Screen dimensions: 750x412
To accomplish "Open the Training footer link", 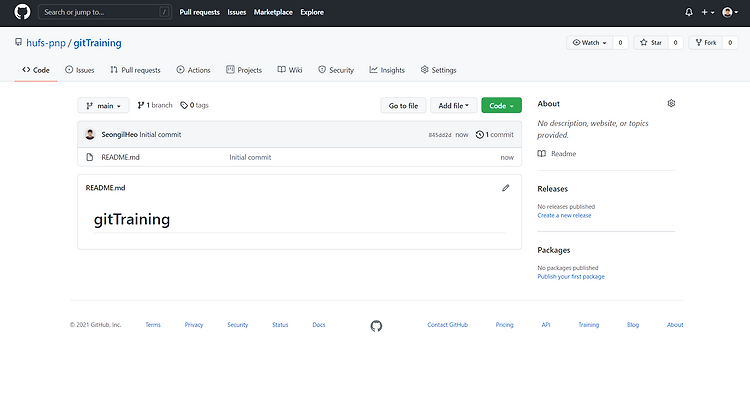I will point(588,324).
